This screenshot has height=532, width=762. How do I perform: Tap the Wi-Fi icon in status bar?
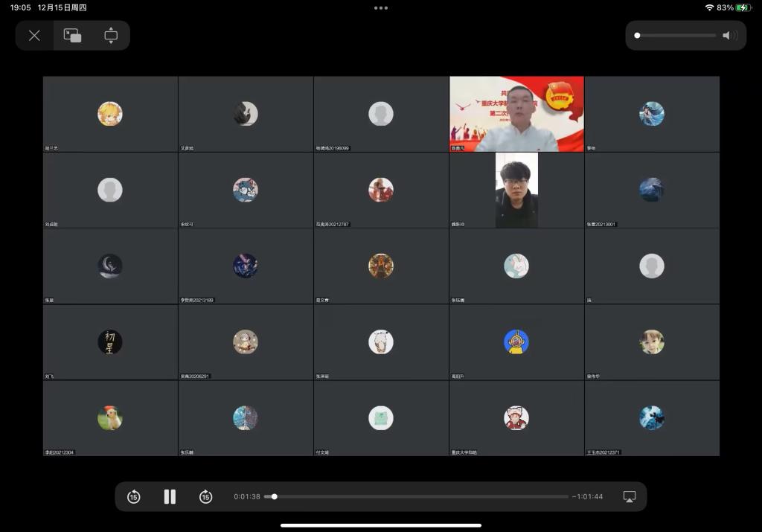709,7
